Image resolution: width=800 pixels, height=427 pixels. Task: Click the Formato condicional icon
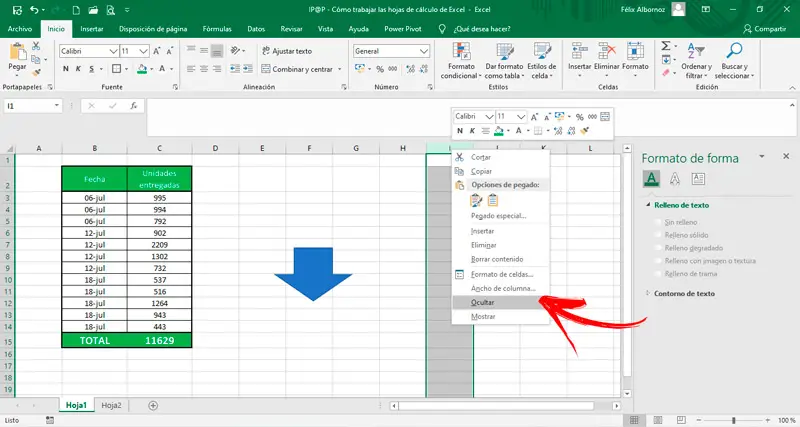coord(462,52)
